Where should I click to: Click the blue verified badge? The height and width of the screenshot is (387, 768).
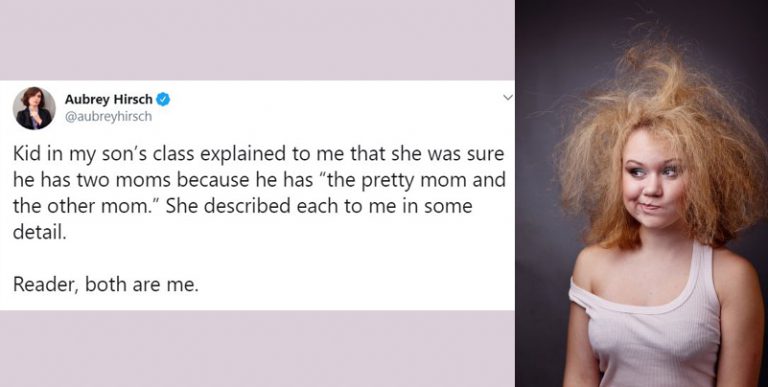[x=163, y=99]
